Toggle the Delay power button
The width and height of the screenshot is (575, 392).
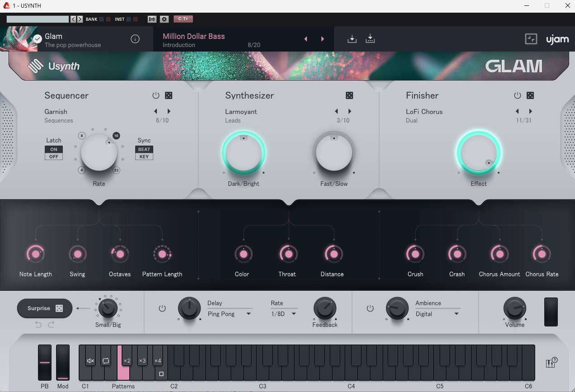(162, 308)
